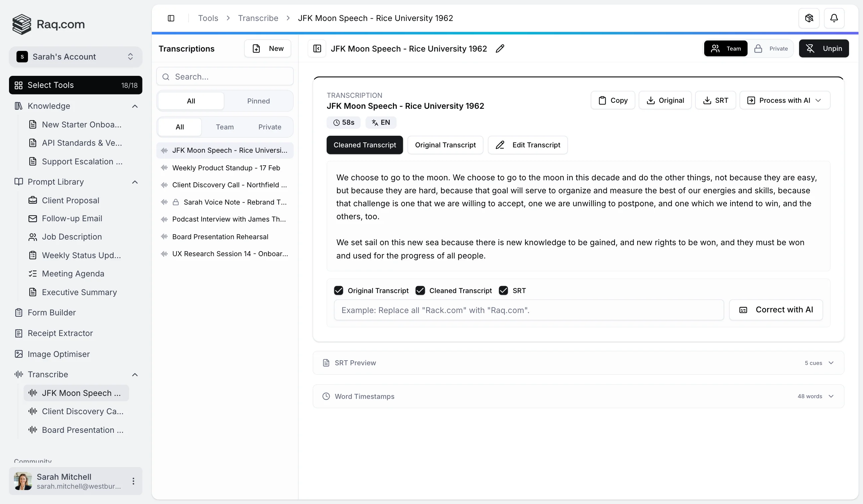Click the Raq.com logo icon
Screen dimensions: 863x504
click(x=21, y=24)
